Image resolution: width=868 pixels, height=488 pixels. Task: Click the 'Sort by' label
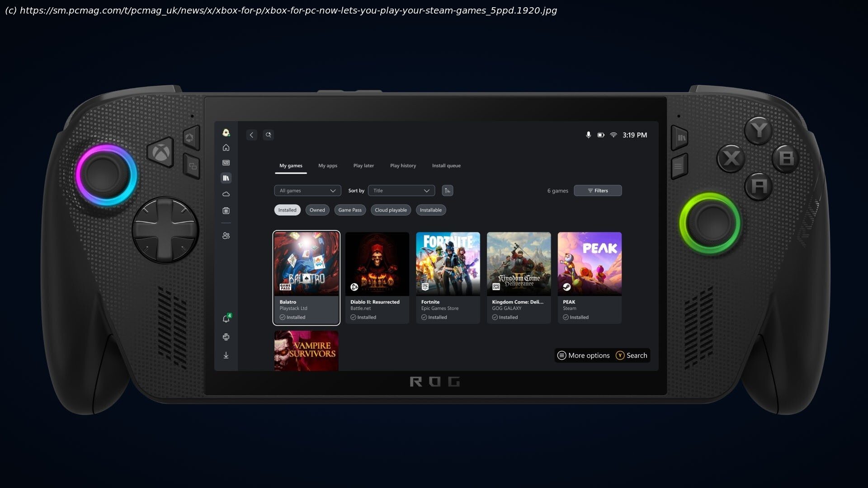coord(356,191)
